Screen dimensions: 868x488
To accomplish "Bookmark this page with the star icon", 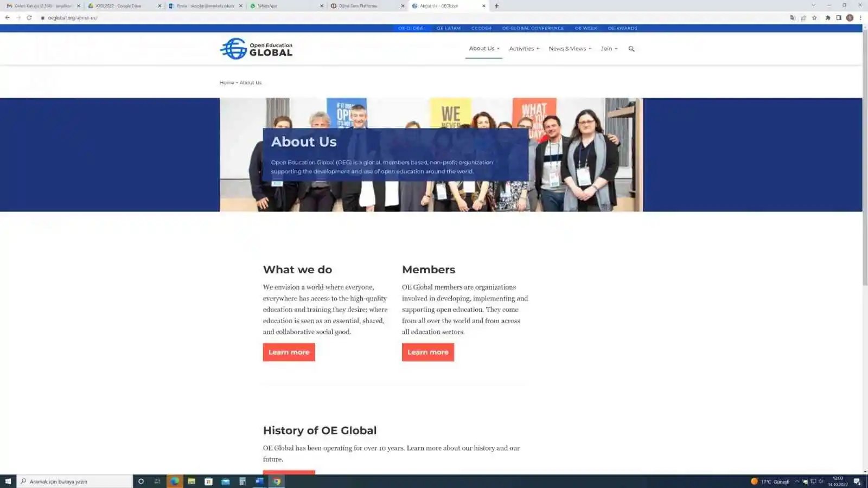I will coord(814,18).
